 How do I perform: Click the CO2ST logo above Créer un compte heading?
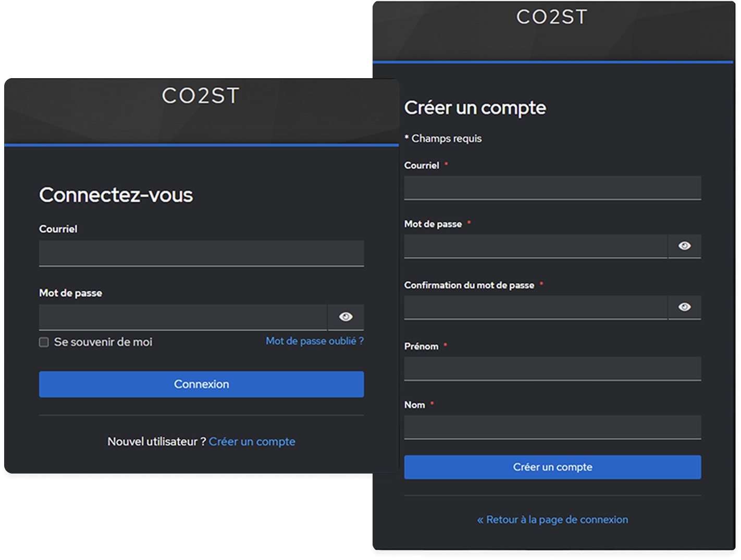pyautogui.click(x=552, y=17)
